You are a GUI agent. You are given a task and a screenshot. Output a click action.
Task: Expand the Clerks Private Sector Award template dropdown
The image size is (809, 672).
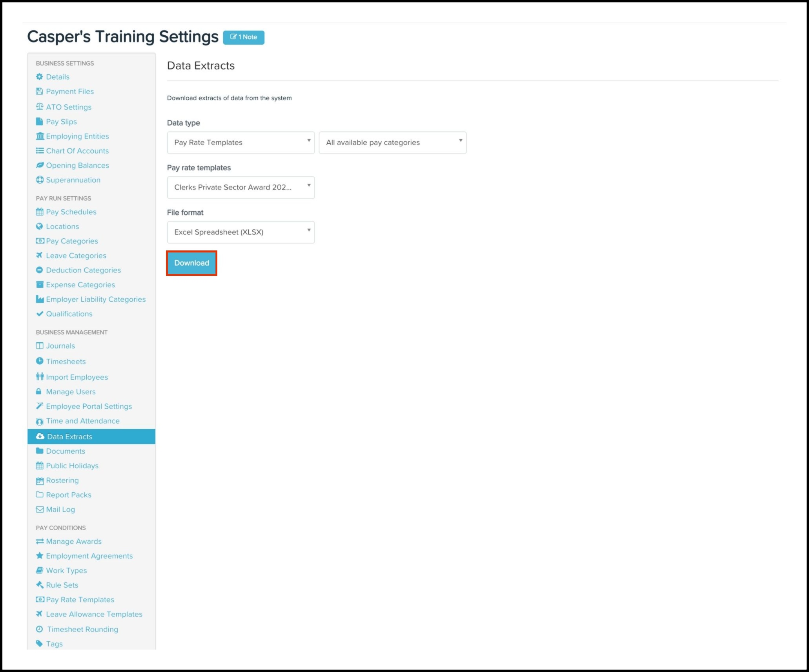[x=241, y=187]
